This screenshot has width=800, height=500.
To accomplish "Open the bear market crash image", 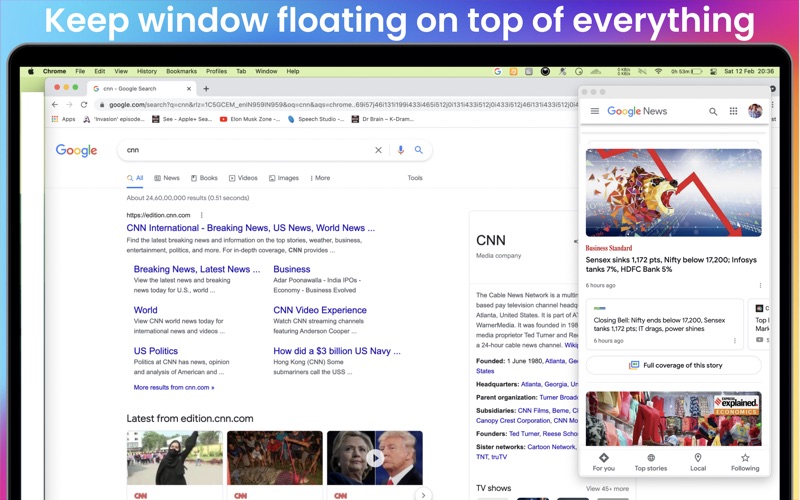I will 673,192.
